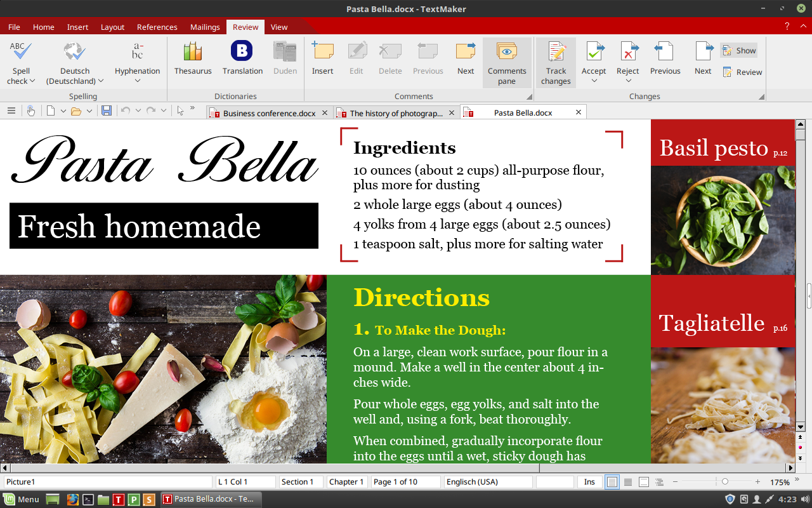Viewport: 812px width, 508px height.
Task: Expand the Hyphenation dropdown
Action: coord(137,81)
